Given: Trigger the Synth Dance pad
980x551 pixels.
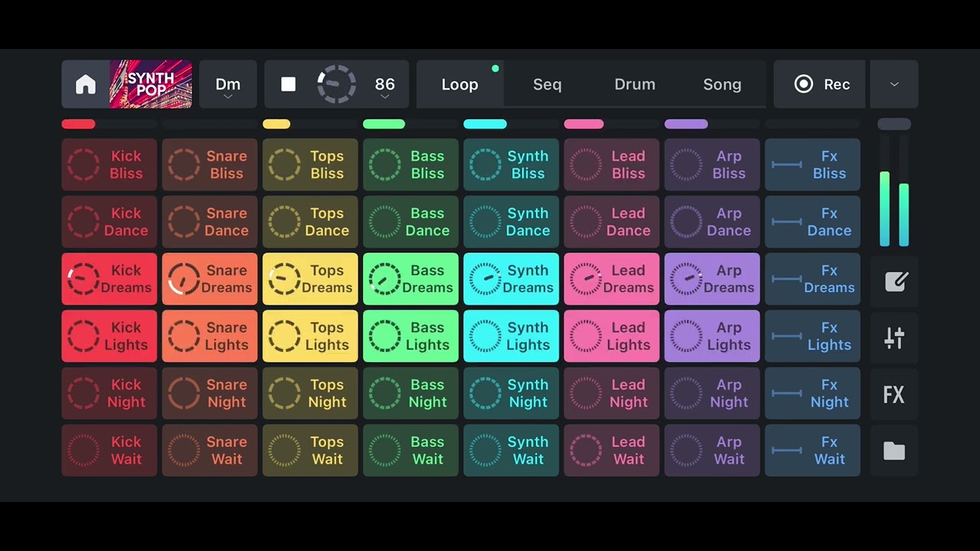Looking at the screenshot, I should (x=511, y=222).
